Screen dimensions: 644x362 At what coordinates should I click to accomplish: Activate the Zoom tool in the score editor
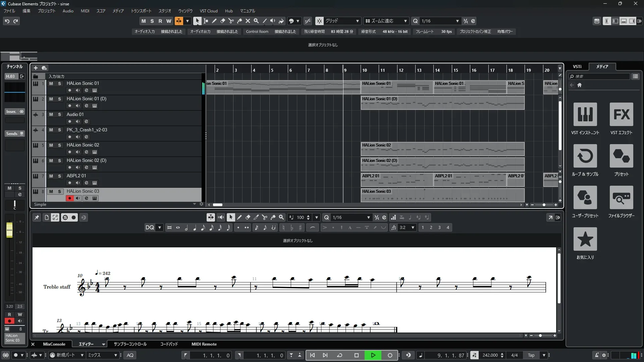point(281,217)
